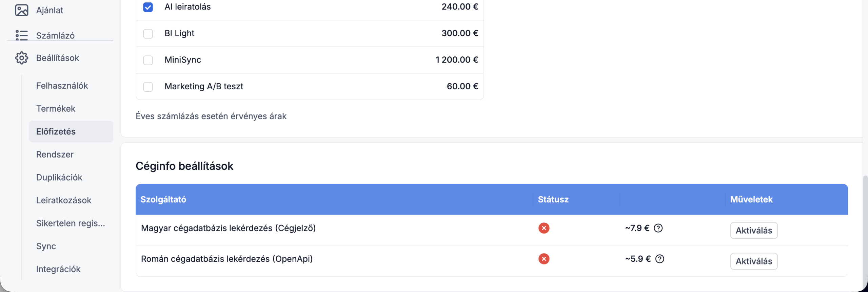The width and height of the screenshot is (868, 292).
Task: Uncheck the AI leiratolás checkbox
Action: [148, 7]
